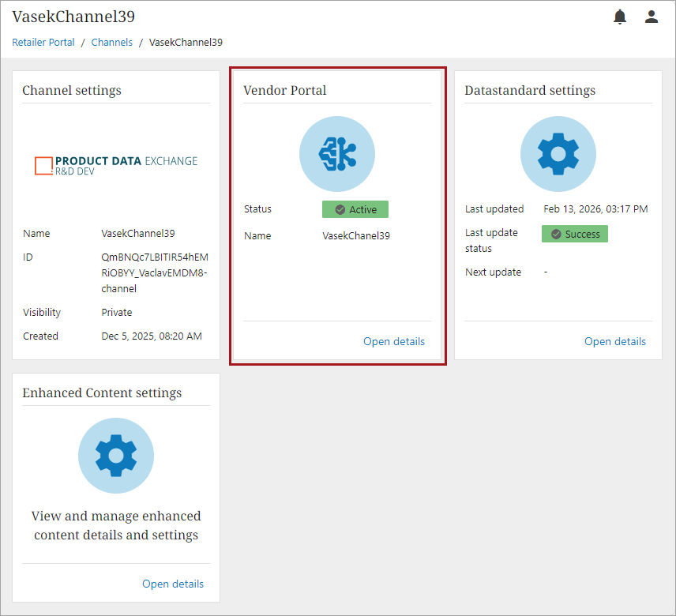Open the notifications bell icon
The height and width of the screenshot is (616, 676).
tap(620, 17)
